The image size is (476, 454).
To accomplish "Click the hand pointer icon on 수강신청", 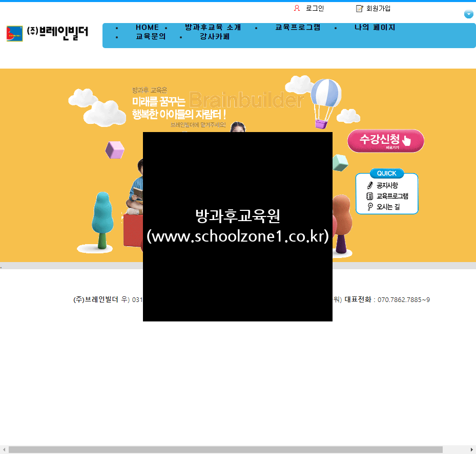I will pyautogui.click(x=407, y=140).
